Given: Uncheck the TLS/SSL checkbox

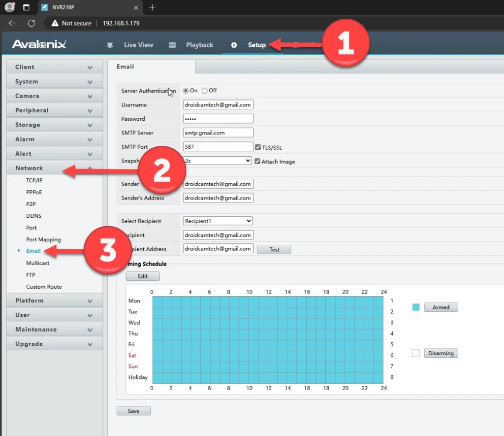Looking at the screenshot, I should 258,147.
